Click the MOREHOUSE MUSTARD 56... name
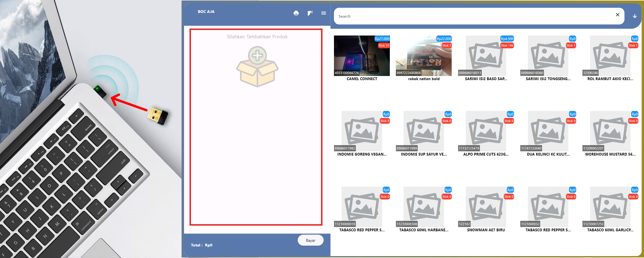 point(610,154)
